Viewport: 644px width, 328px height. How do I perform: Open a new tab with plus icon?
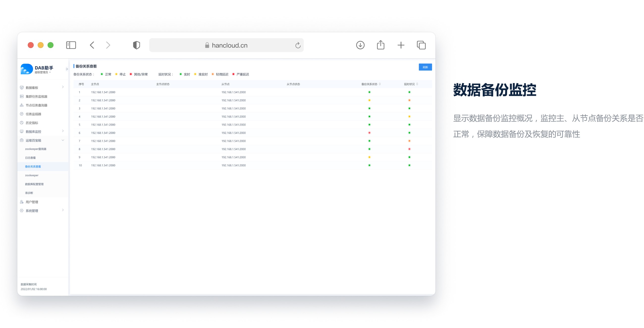(401, 45)
